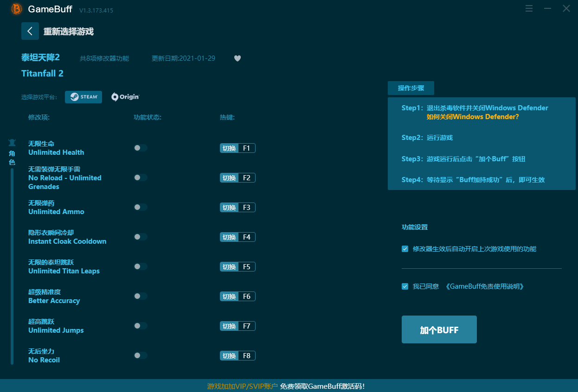Screen dimensions: 578x392
Task: Click the Unlimited Ammo label text
Action: (56, 212)
